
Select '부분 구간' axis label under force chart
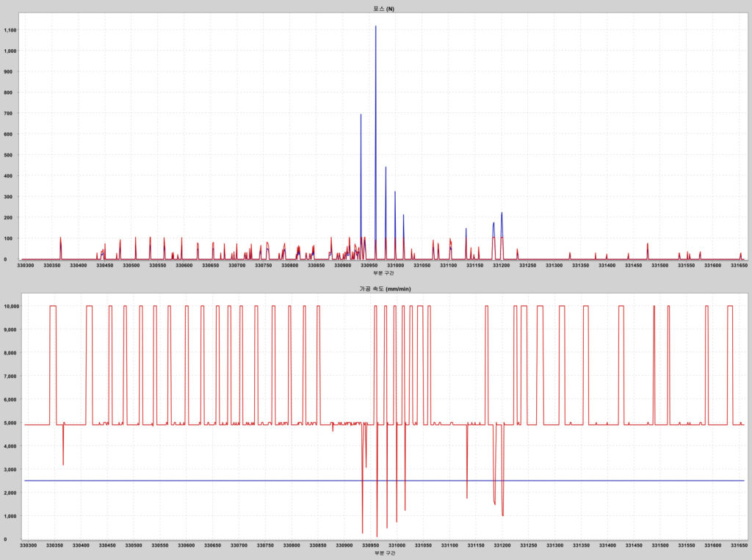pyautogui.click(x=383, y=273)
